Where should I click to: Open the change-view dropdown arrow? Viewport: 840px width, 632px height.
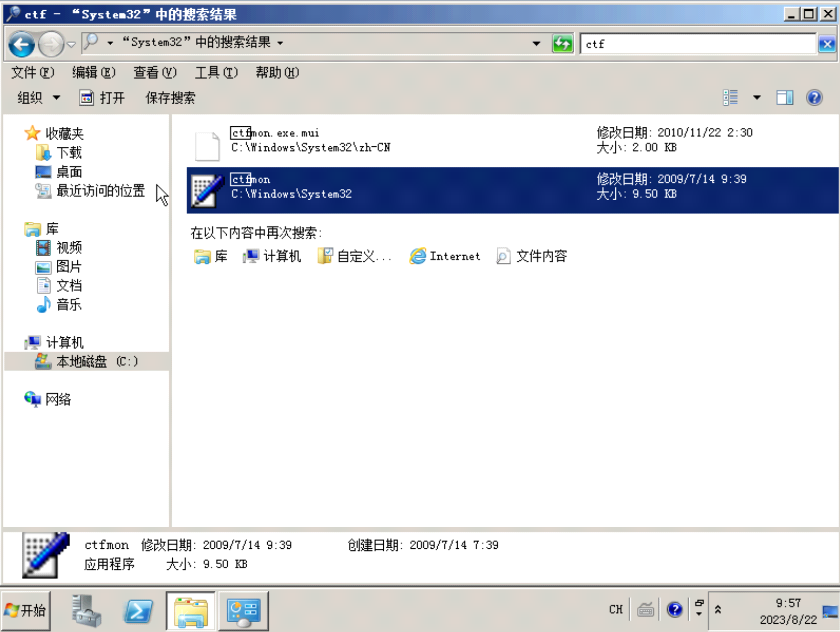coord(757,97)
